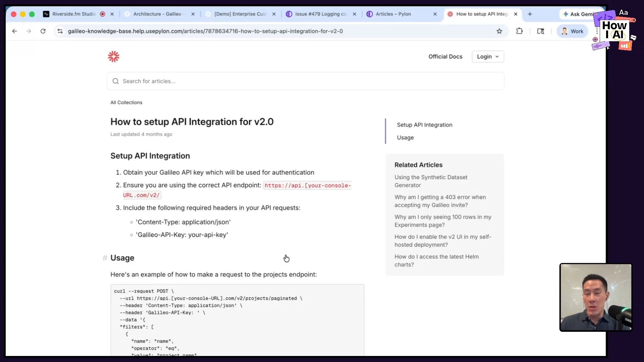This screenshot has width=644, height=362.
Task: Open the Extensions puzzle icon
Action: (x=519, y=31)
